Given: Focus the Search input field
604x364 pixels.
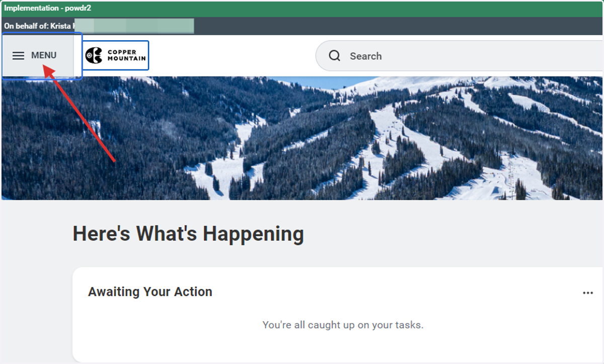Looking at the screenshot, I should pos(460,56).
